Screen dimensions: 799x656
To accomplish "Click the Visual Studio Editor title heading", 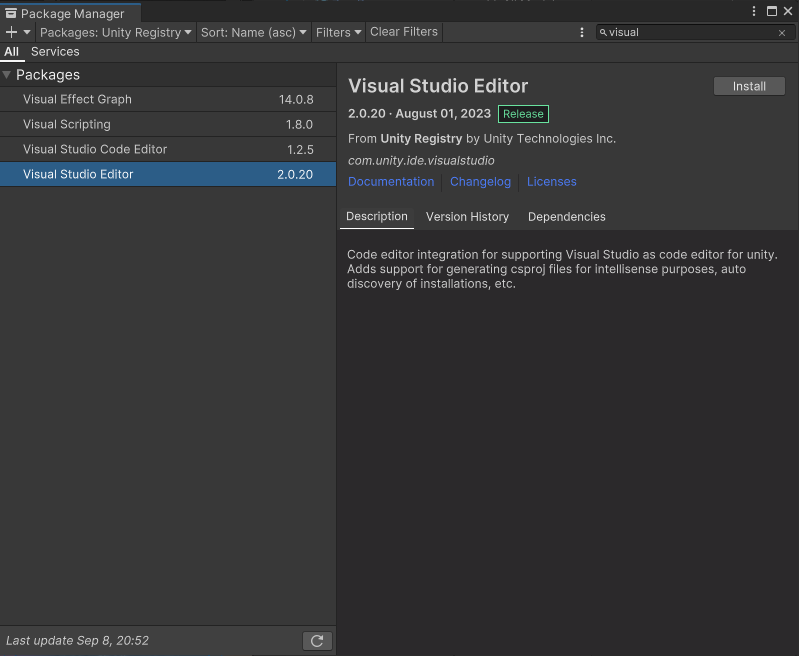I will tap(438, 86).
